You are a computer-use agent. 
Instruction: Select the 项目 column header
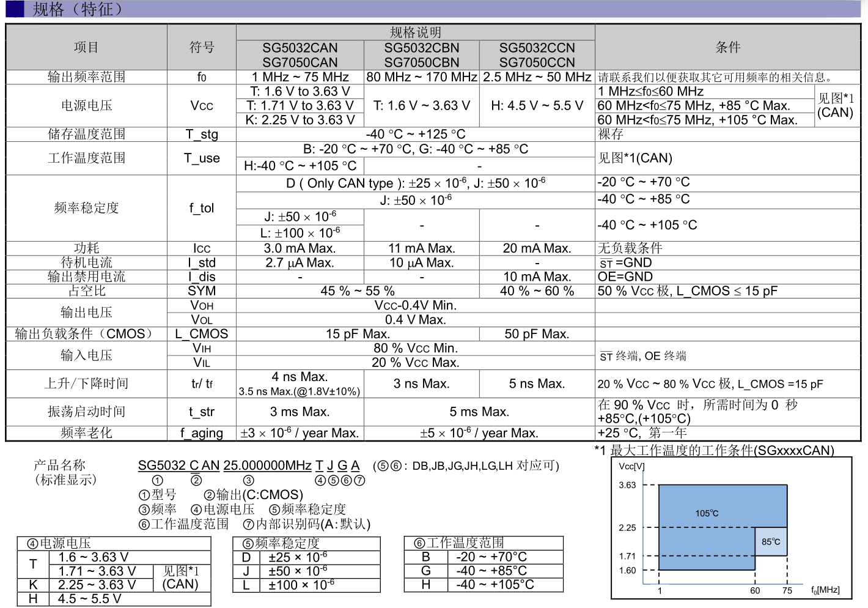coord(86,47)
